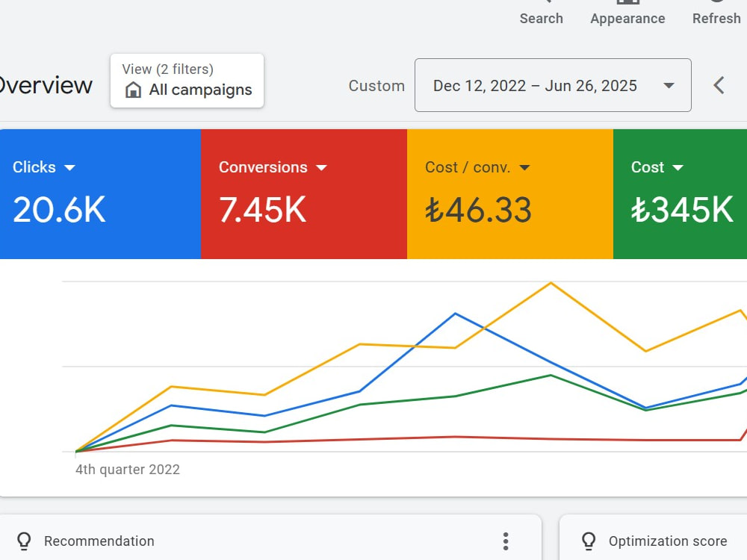The width and height of the screenshot is (747, 560).
Task: Click the Recommendation card title
Action: [x=99, y=541]
